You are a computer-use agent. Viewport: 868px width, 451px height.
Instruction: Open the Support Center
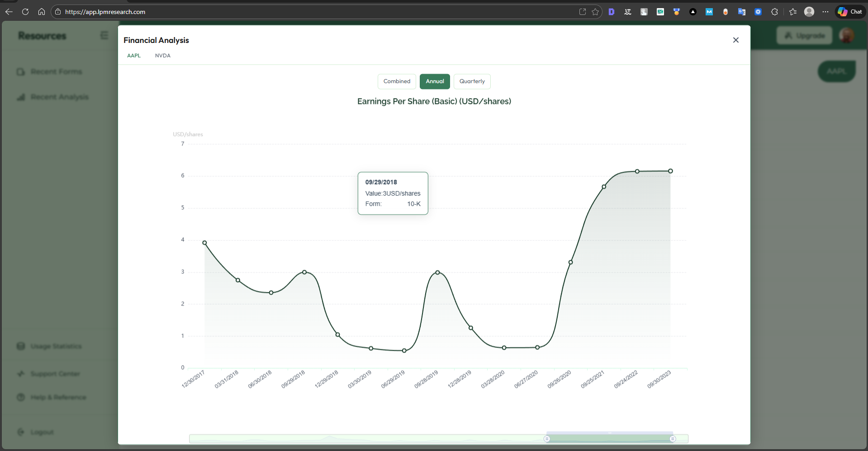(55, 374)
